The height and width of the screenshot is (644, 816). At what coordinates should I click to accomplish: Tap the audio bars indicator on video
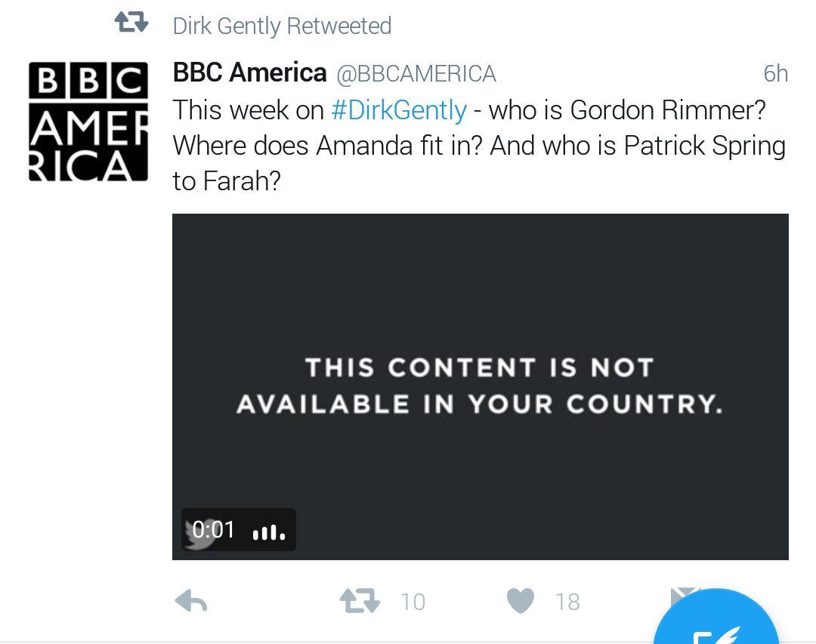pyautogui.click(x=268, y=532)
